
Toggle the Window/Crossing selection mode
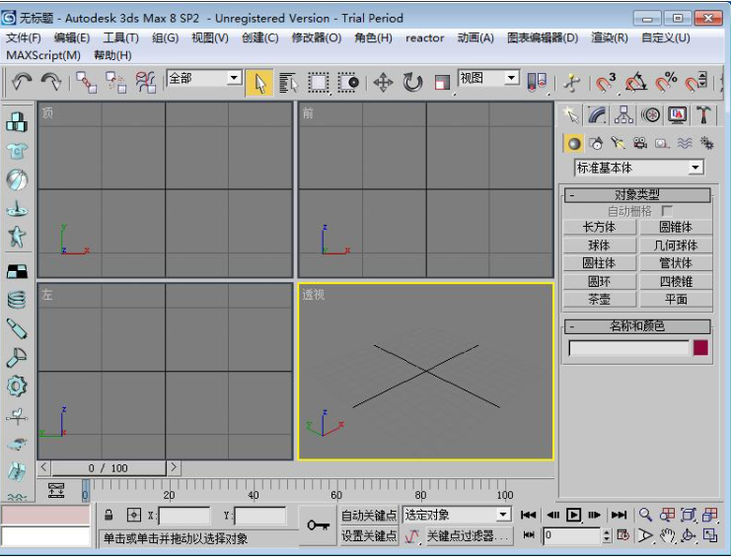348,83
